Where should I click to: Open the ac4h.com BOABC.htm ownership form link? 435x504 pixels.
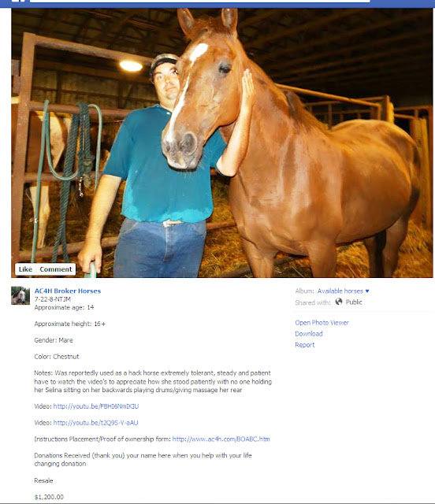[x=221, y=439]
